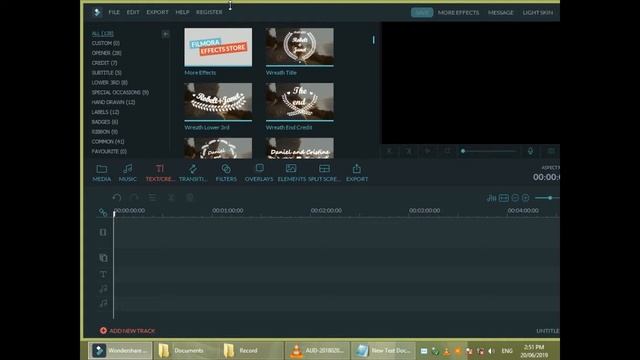Image resolution: width=640 pixels, height=360 pixels.
Task: Open the Elements tab
Action: [x=291, y=173]
